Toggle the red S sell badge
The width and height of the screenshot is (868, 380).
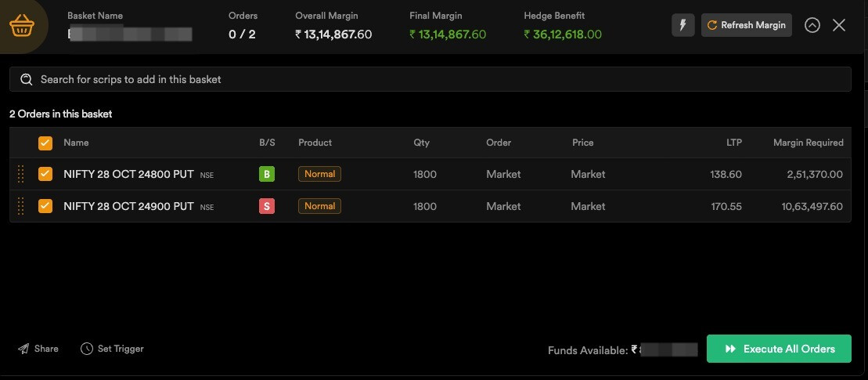pyautogui.click(x=267, y=206)
